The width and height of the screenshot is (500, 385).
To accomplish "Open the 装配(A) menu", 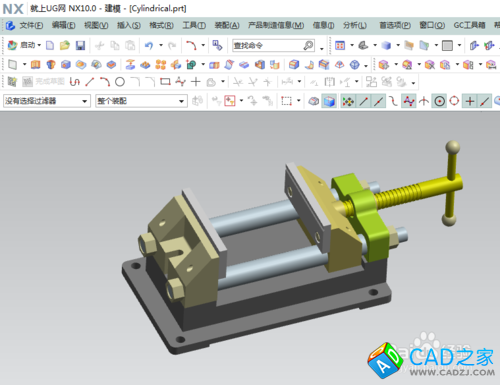I will point(227,25).
